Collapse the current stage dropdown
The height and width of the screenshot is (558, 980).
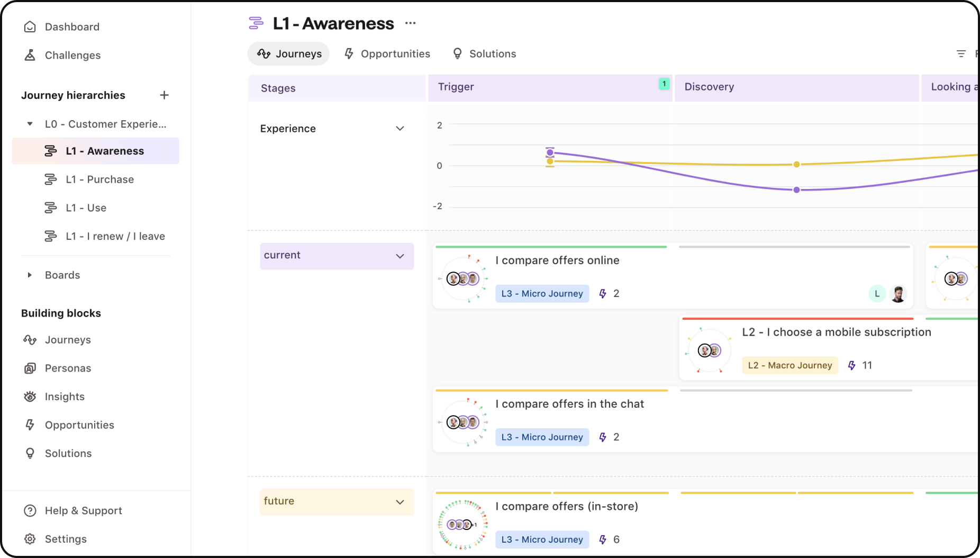(x=401, y=256)
